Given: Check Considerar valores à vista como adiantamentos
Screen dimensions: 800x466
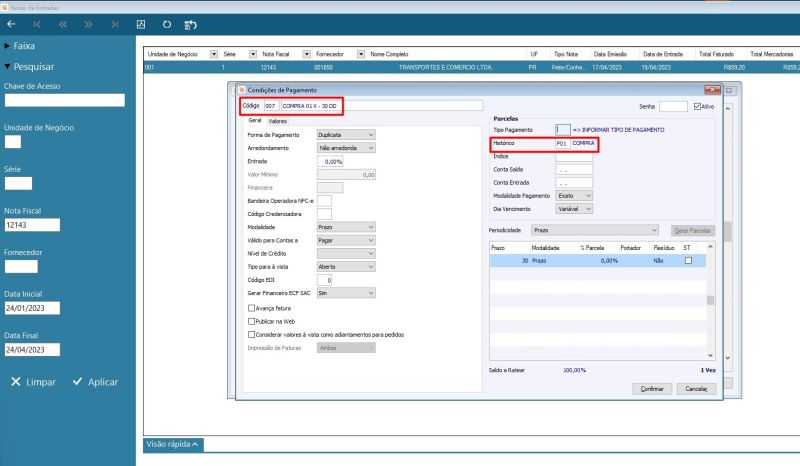Looking at the screenshot, I should [251, 335].
